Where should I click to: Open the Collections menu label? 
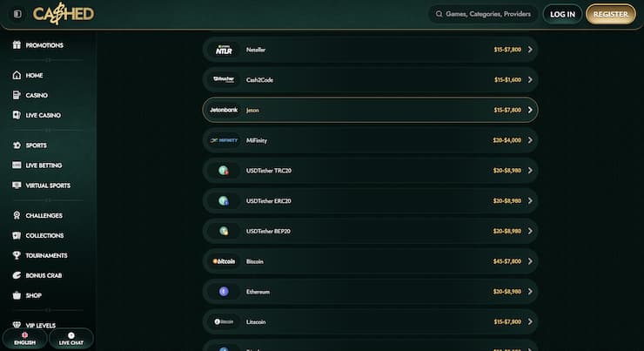click(44, 236)
